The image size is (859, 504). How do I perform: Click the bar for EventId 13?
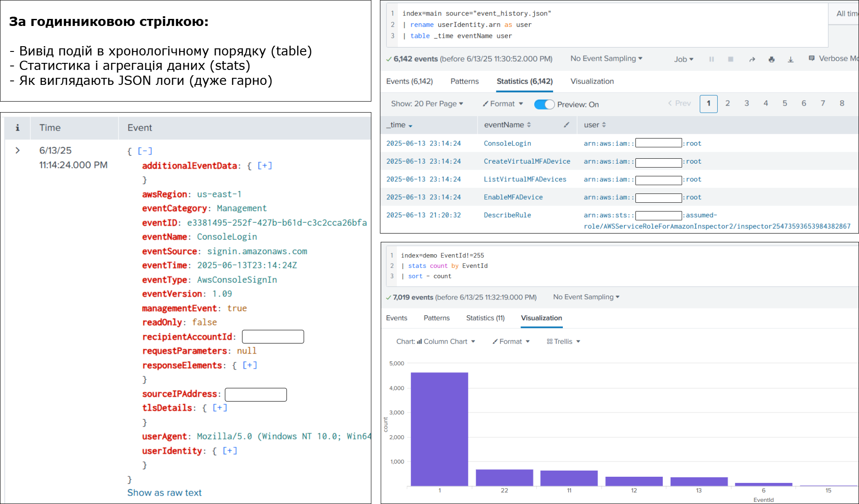pos(699,482)
